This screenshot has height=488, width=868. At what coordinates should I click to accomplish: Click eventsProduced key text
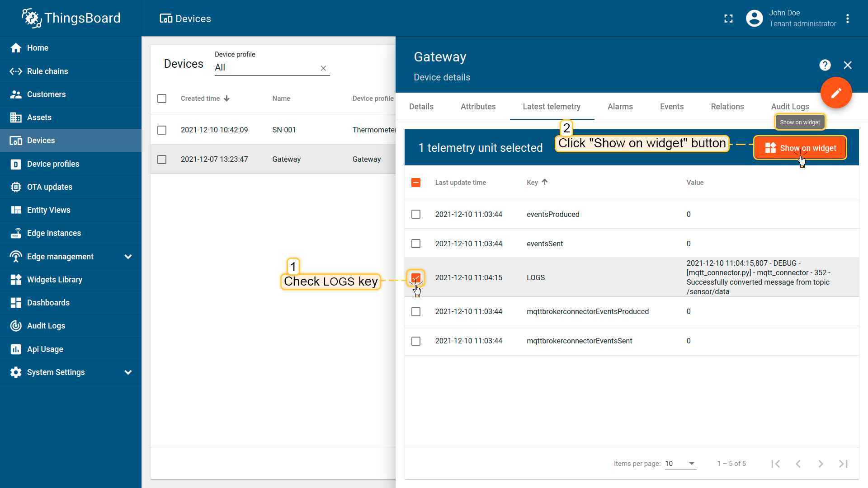[553, 214]
